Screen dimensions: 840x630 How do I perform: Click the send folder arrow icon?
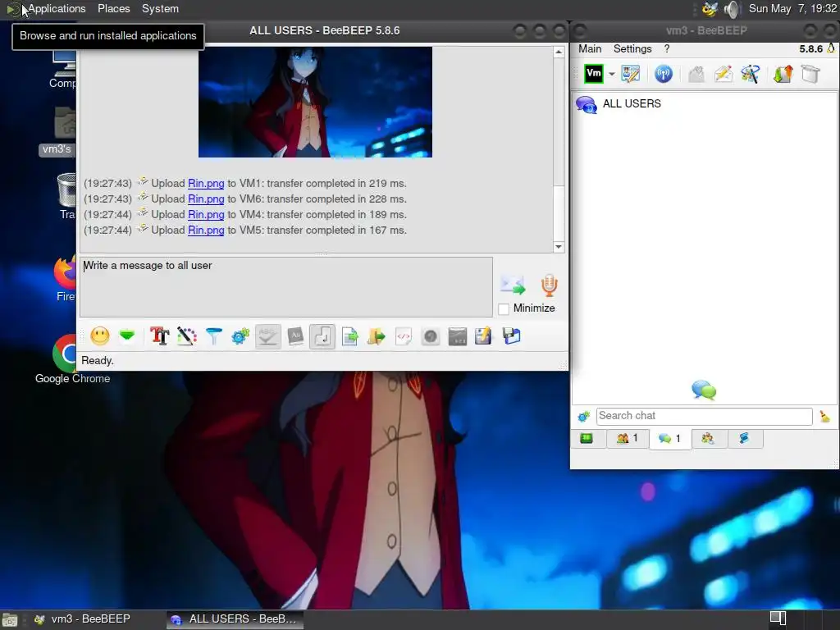[376, 336]
